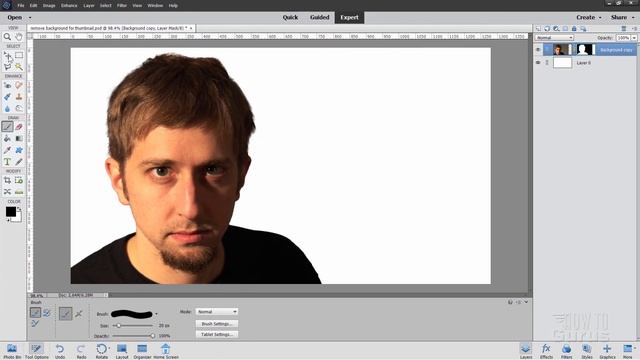Screen dimensions: 640x360
Task: Select the Blur tool
Action: 7,108
